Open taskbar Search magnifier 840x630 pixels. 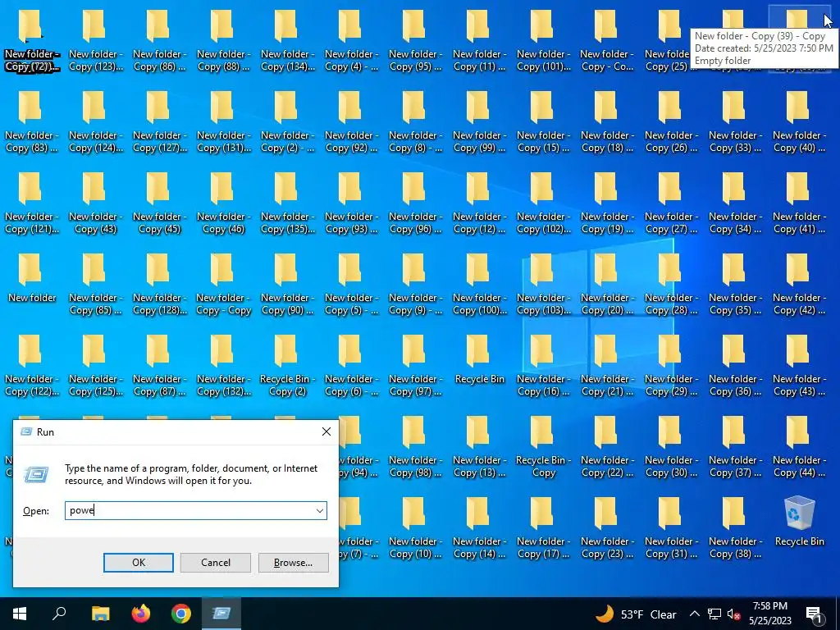(x=59, y=614)
